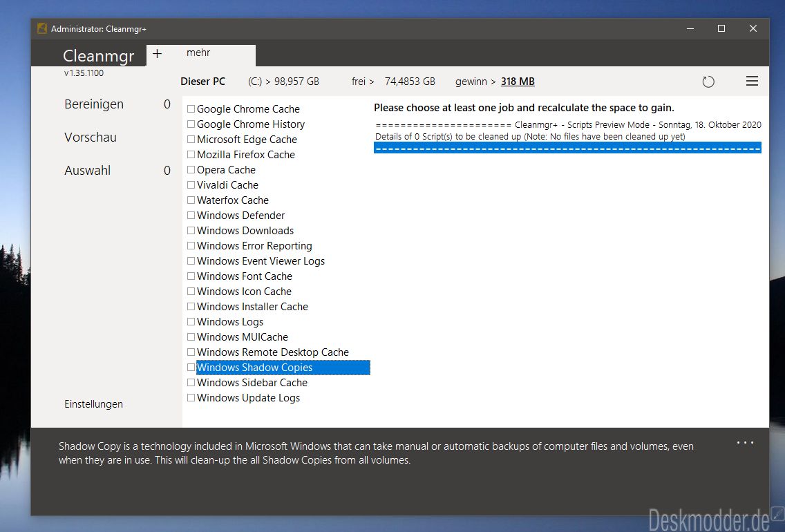Check the Windows Icon Cache checkbox
The width and height of the screenshot is (785, 532).
coord(191,291)
